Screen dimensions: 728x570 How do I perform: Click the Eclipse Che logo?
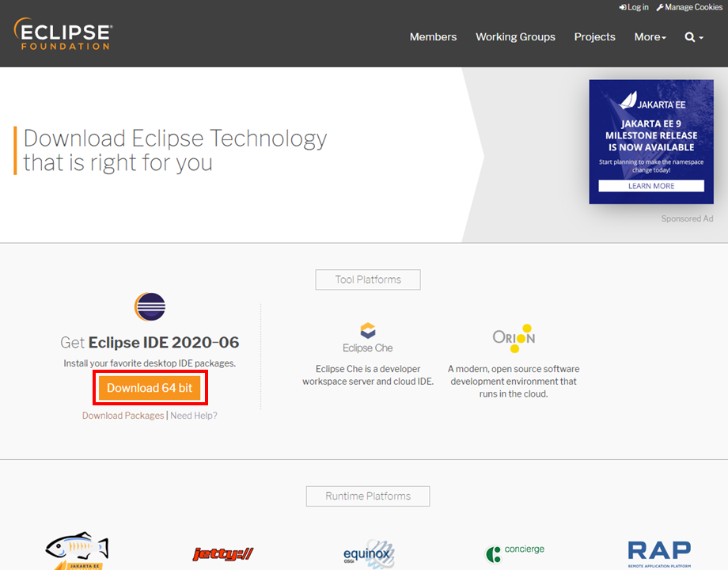[x=368, y=338]
